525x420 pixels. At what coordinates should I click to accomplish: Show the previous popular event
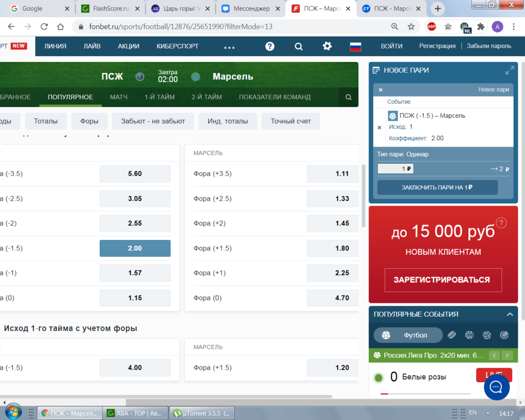(494, 355)
